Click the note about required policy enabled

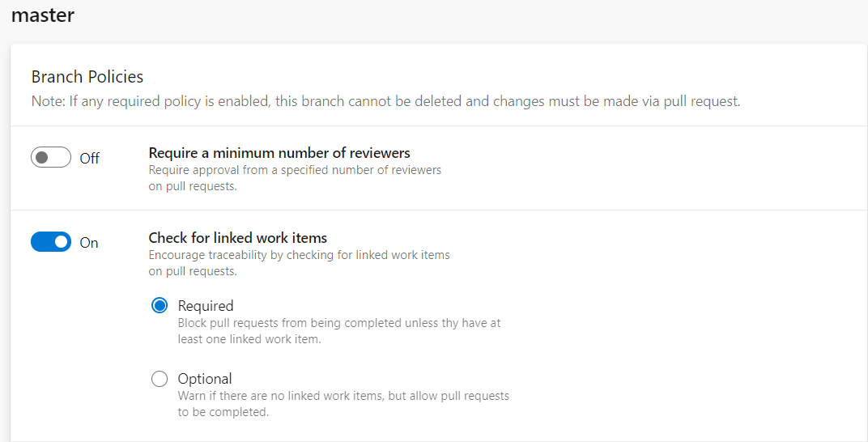(386, 101)
